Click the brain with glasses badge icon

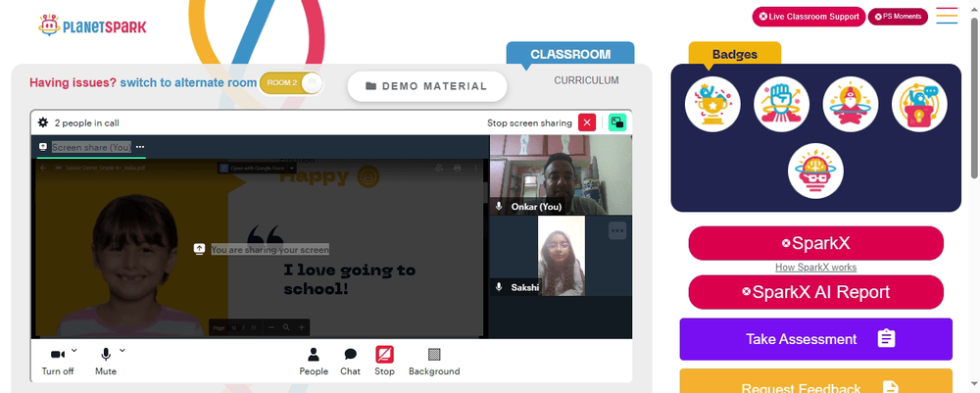click(x=815, y=172)
